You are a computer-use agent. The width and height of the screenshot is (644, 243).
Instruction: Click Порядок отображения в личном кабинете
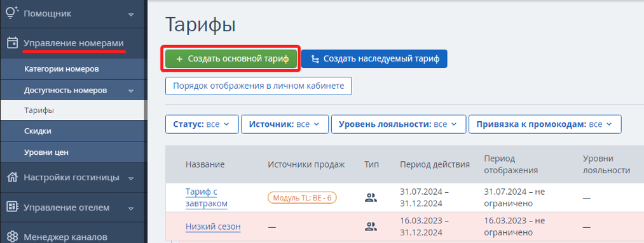click(x=258, y=86)
